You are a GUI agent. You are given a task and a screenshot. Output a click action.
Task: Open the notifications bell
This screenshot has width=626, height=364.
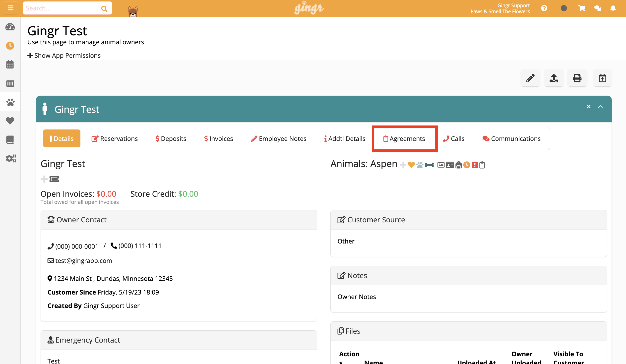click(613, 8)
